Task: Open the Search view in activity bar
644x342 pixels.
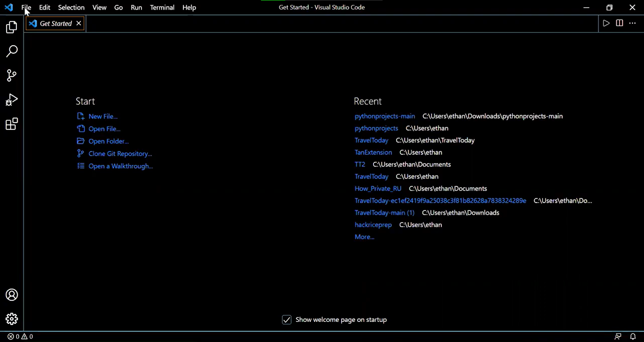Action: pos(12,51)
